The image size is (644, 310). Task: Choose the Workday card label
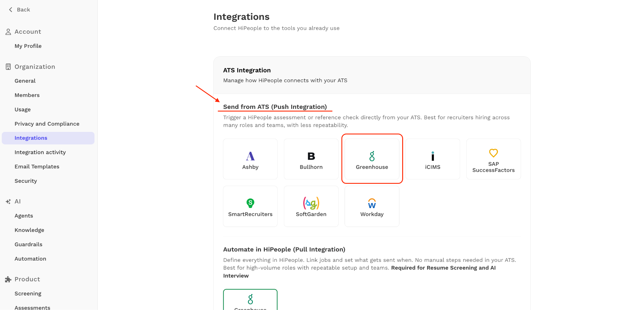click(x=372, y=214)
